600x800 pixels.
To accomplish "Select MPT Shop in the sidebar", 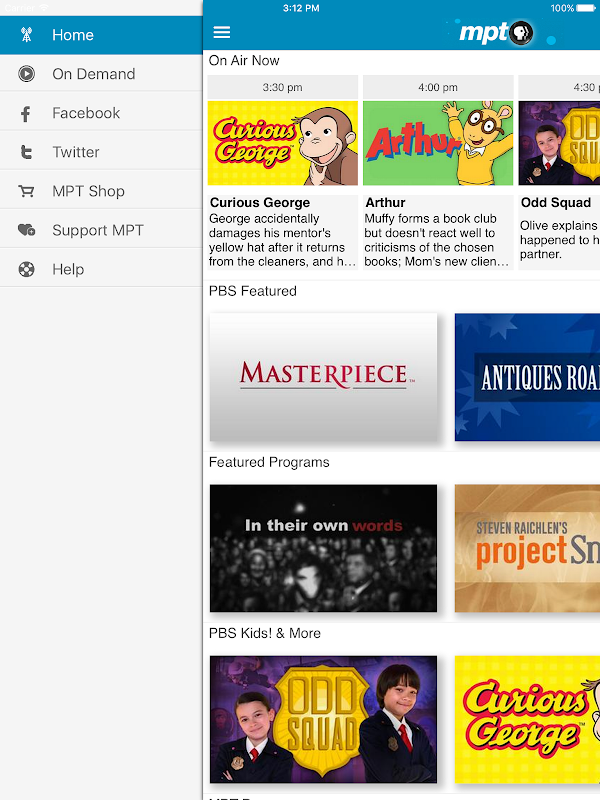I will pos(88,191).
